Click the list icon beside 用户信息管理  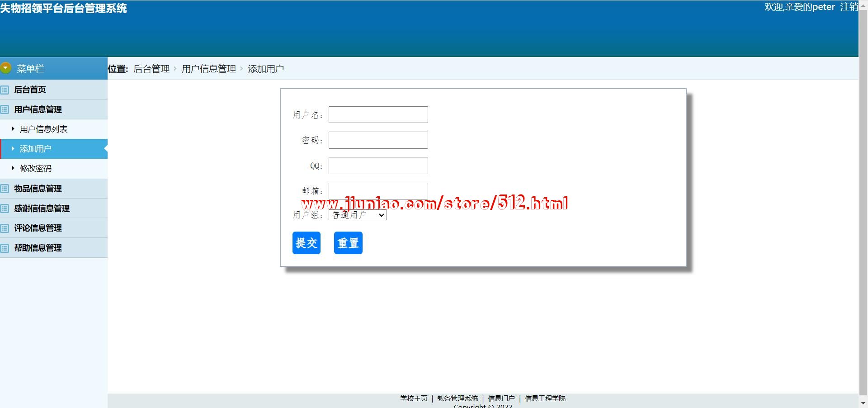(5, 109)
